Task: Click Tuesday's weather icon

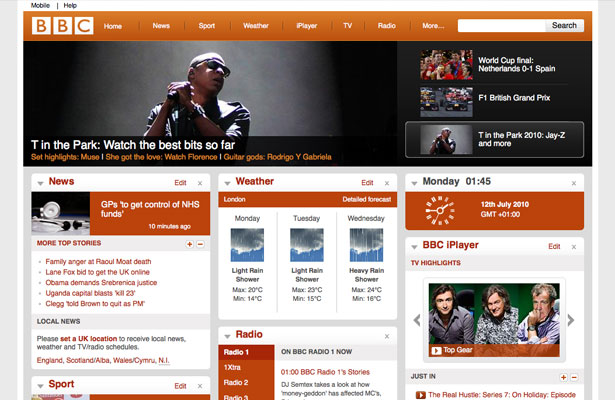Action: tap(307, 245)
